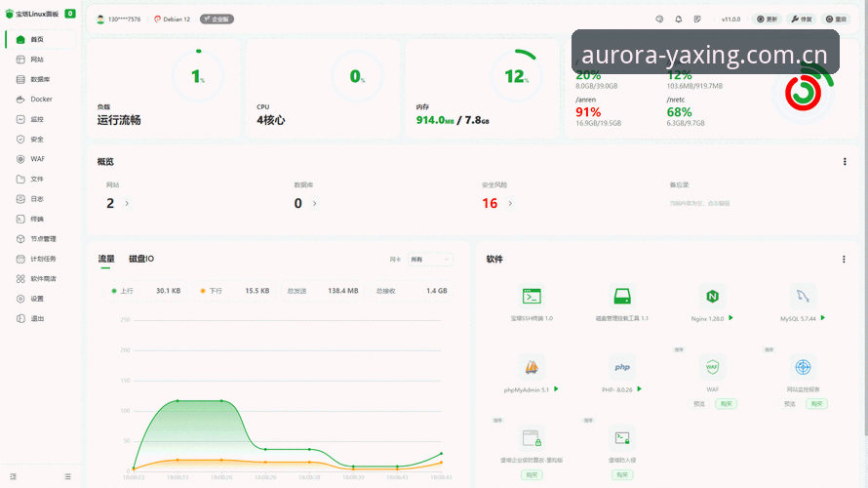868x488 pixels.
Task: Open the phpMyAdmin 5.1 app icon
Action: pos(532,367)
